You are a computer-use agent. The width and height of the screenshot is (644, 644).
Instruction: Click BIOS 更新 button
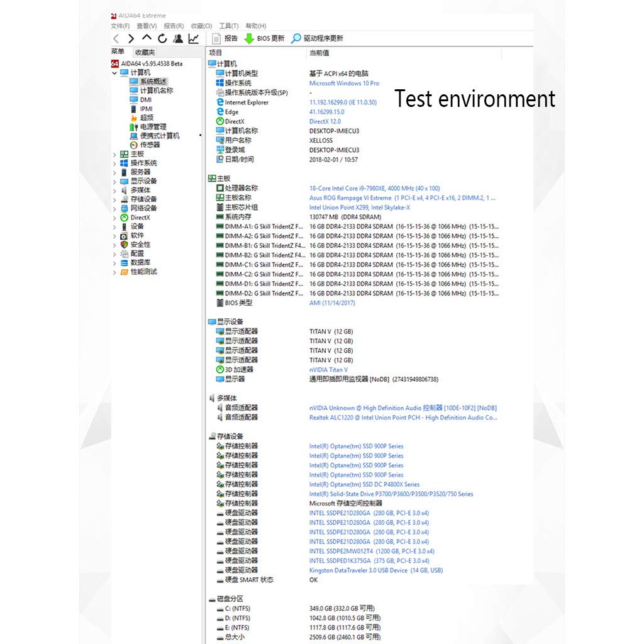pos(264,38)
